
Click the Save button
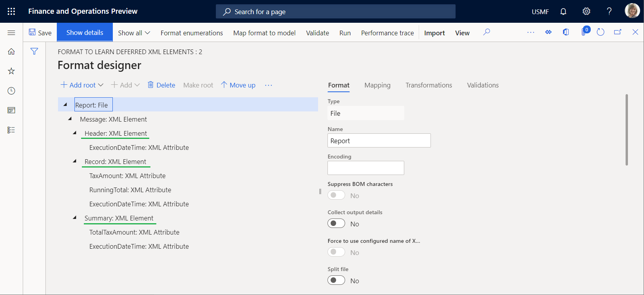pos(40,33)
